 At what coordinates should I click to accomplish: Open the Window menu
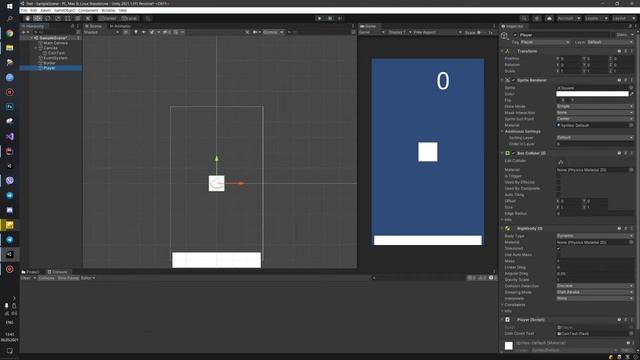click(x=108, y=10)
